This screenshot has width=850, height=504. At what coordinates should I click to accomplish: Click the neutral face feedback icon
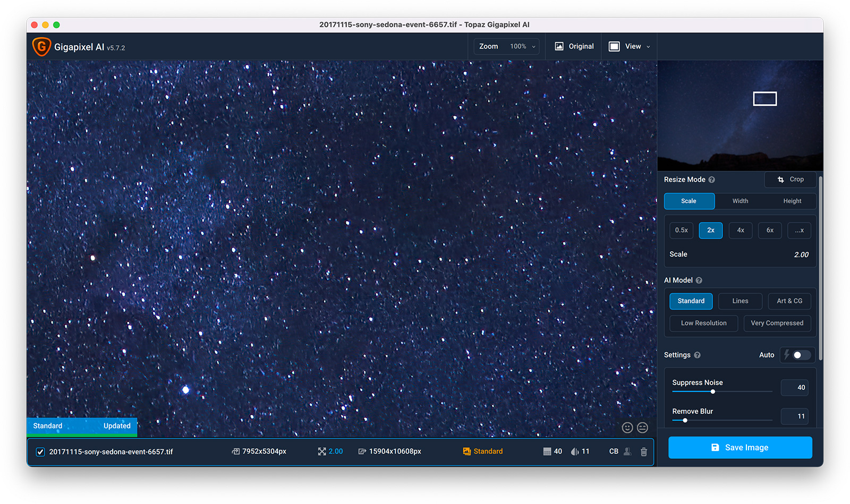(x=642, y=427)
